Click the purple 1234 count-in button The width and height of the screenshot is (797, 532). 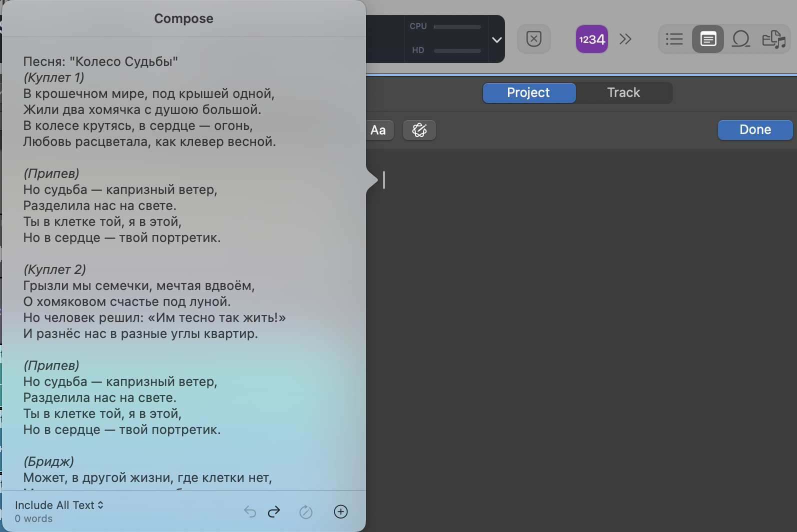click(x=592, y=39)
